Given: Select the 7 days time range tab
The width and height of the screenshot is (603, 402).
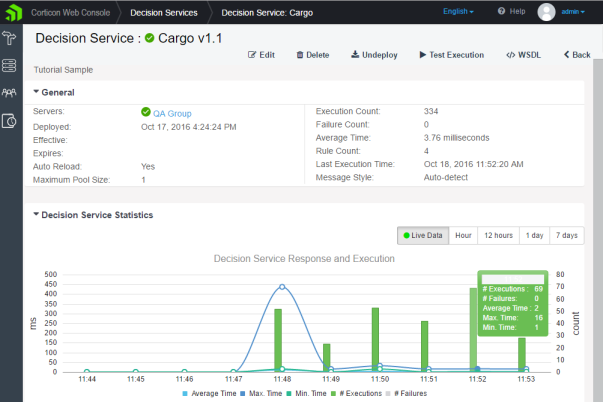Looking at the screenshot, I should tap(567, 235).
